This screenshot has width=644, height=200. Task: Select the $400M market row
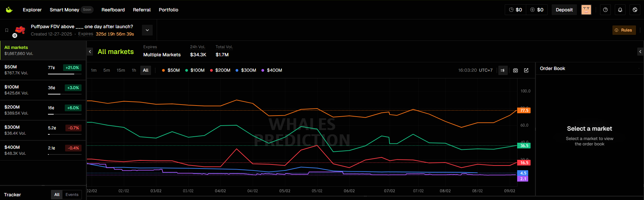tap(43, 150)
